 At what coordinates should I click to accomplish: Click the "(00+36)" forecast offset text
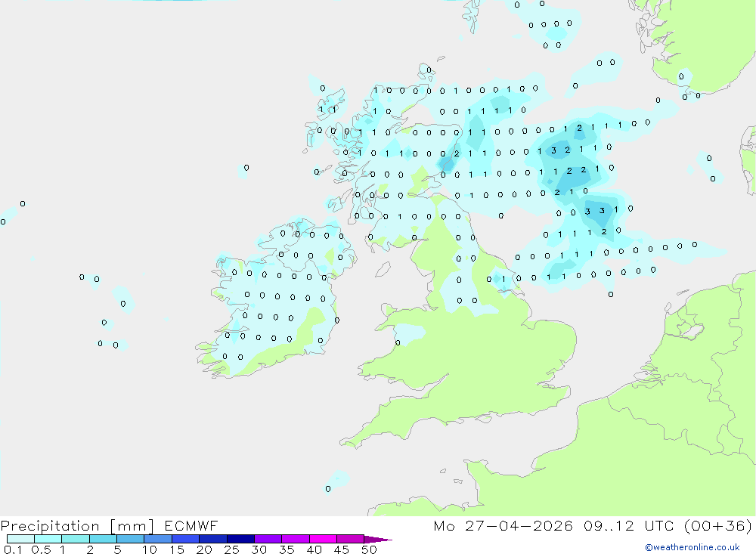click(x=718, y=525)
